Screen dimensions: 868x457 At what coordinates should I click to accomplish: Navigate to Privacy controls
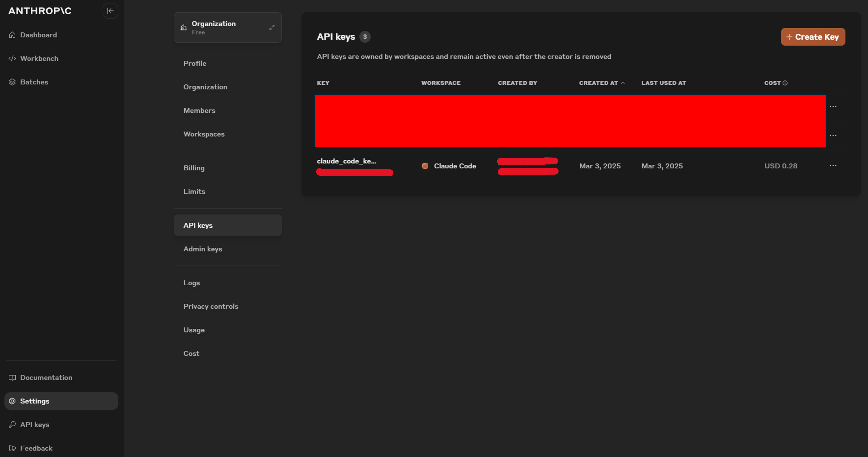tap(211, 306)
